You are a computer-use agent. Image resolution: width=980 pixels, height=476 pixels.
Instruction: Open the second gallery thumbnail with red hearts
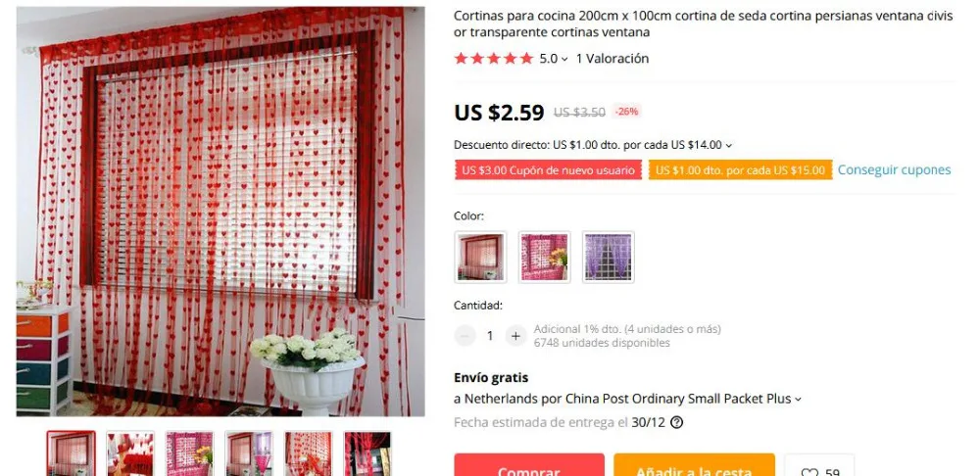(x=130, y=453)
